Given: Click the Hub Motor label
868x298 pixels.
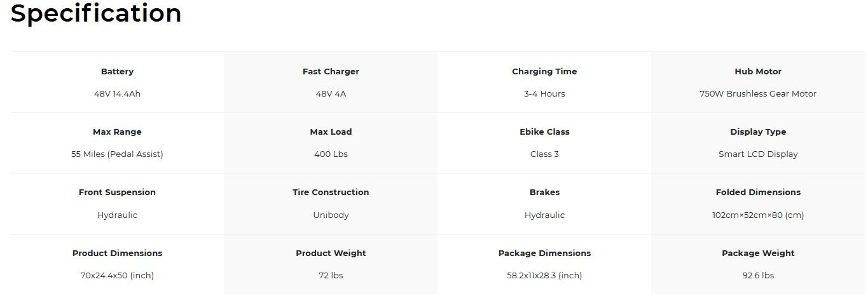Looking at the screenshot, I should (758, 72).
